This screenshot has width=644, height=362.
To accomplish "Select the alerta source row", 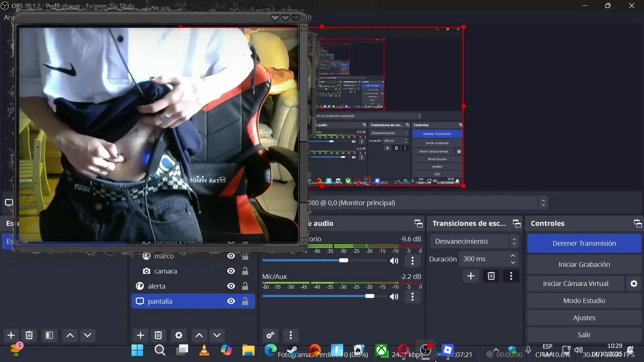I will 193,286.
